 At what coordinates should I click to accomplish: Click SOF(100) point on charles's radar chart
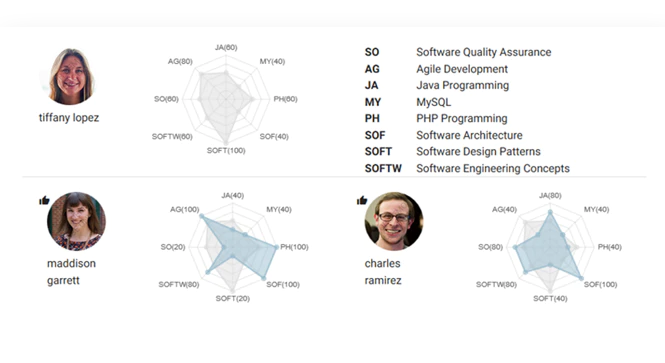[581, 278]
